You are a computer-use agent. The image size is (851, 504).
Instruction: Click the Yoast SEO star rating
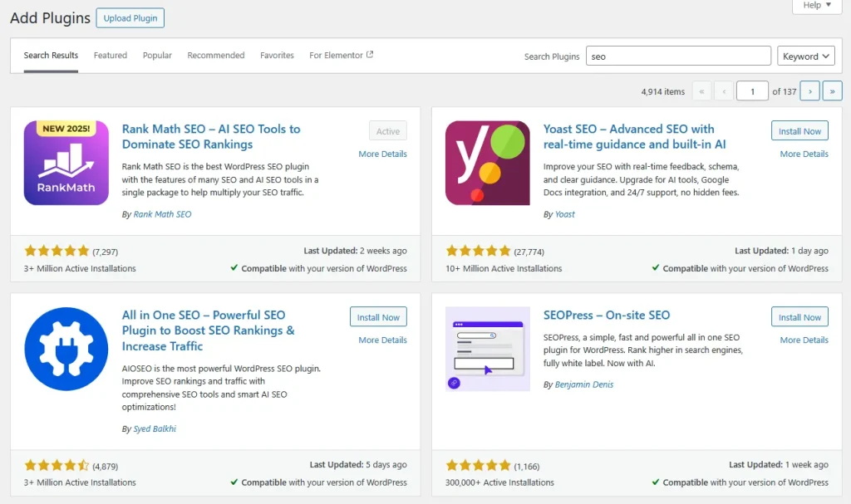[478, 251]
